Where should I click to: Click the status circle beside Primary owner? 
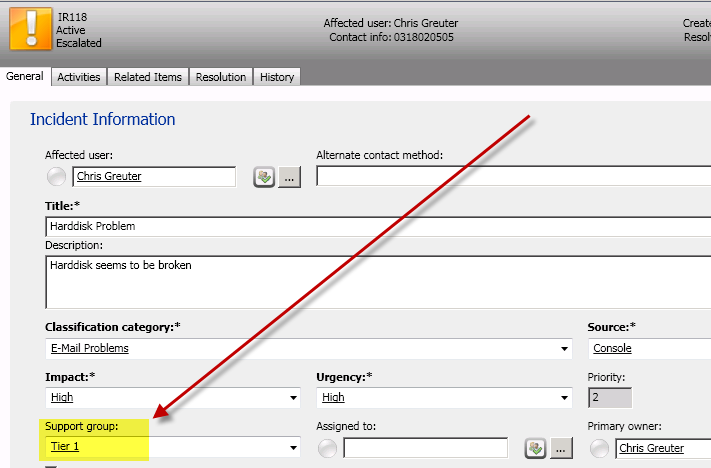click(600, 448)
